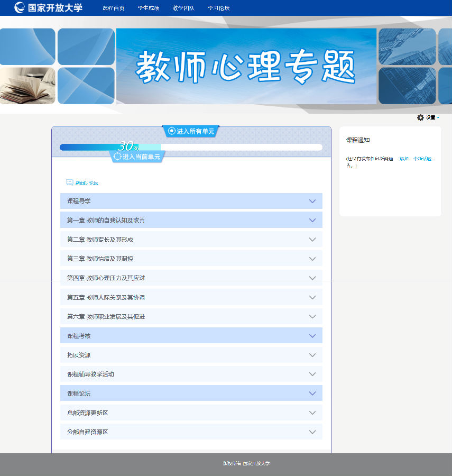Open the 设置 gear icon settings
The height and width of the screenshot is (476, 452).
pos(420,117)
